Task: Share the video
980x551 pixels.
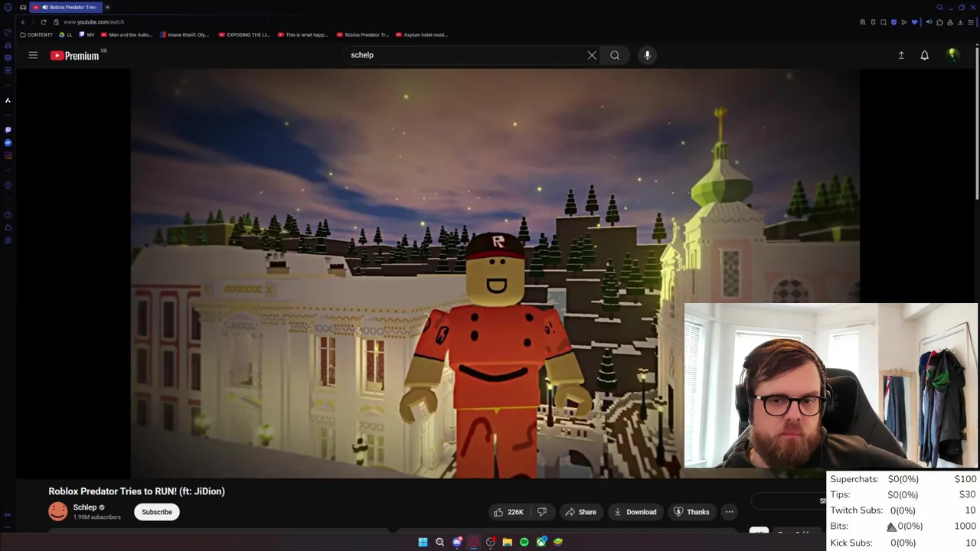Action: pos(580,512)
